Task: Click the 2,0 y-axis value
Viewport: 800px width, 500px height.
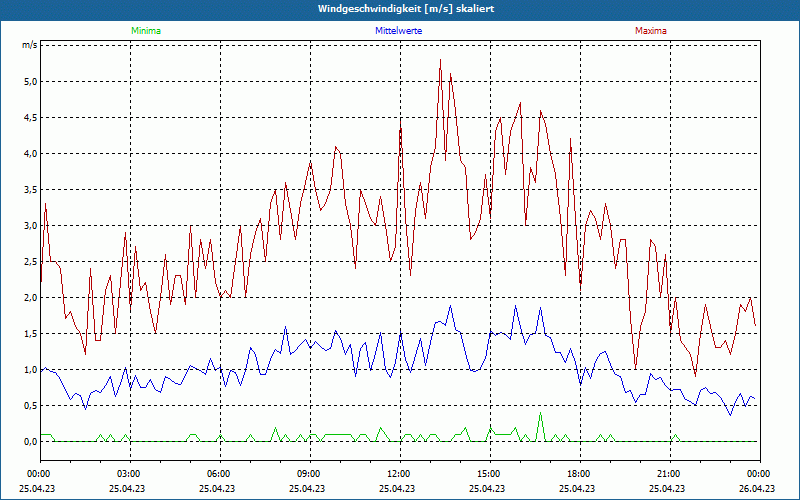Action: (x=31, y=297)
